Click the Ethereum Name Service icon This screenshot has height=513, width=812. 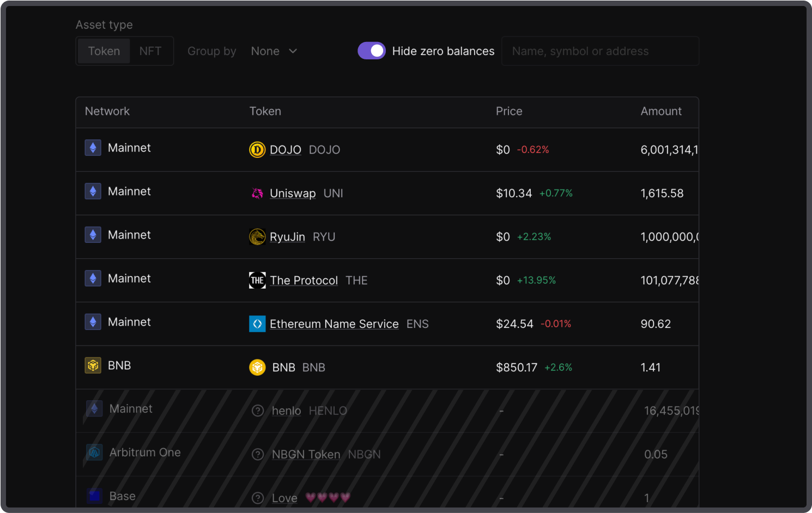point(257,323)
